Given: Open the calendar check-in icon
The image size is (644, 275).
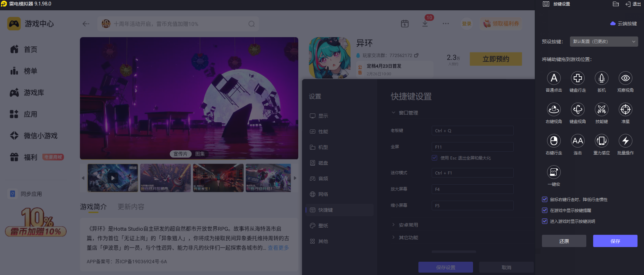Looking at the screenshot, I should coord(405,24).
